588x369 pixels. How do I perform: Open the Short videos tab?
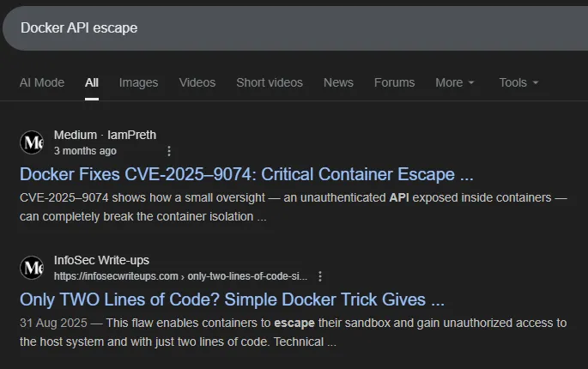[x=270, y=82]
